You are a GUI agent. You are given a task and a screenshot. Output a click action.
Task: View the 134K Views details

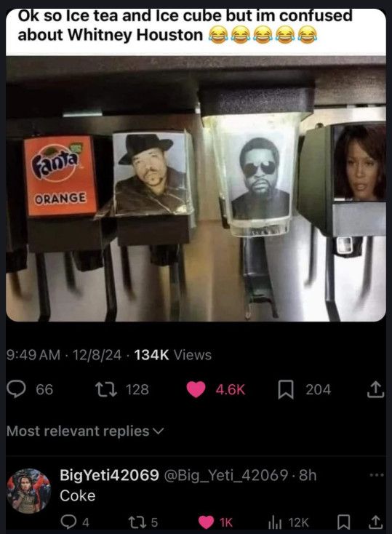click(173, 355)
